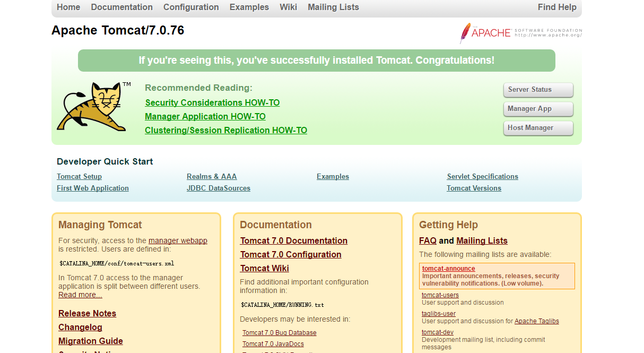The height and width of the screenshot is (353, 644).
Task: Follow the manager webapp link
Action: [178, 241]
